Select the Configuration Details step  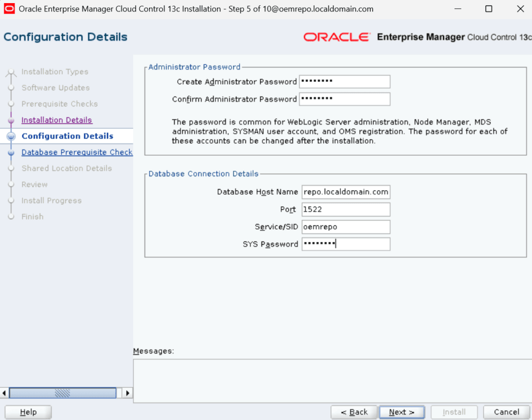click(x=67, y=136)
